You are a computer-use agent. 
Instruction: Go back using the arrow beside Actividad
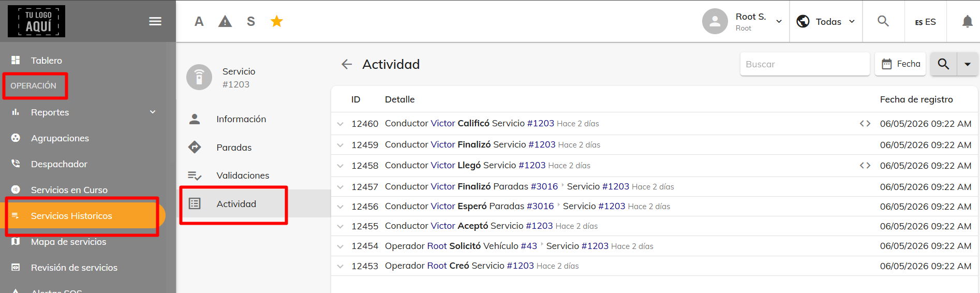[x=347, y=64]
